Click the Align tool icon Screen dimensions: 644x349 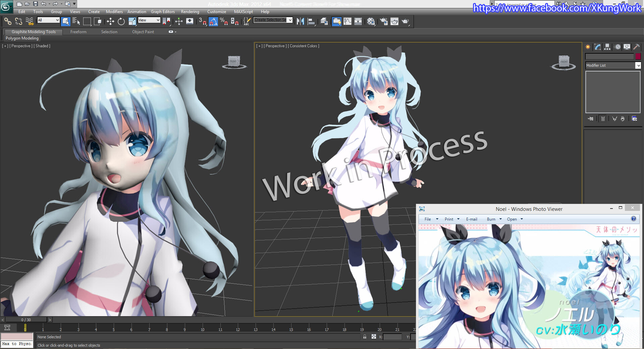pos(312,21)
